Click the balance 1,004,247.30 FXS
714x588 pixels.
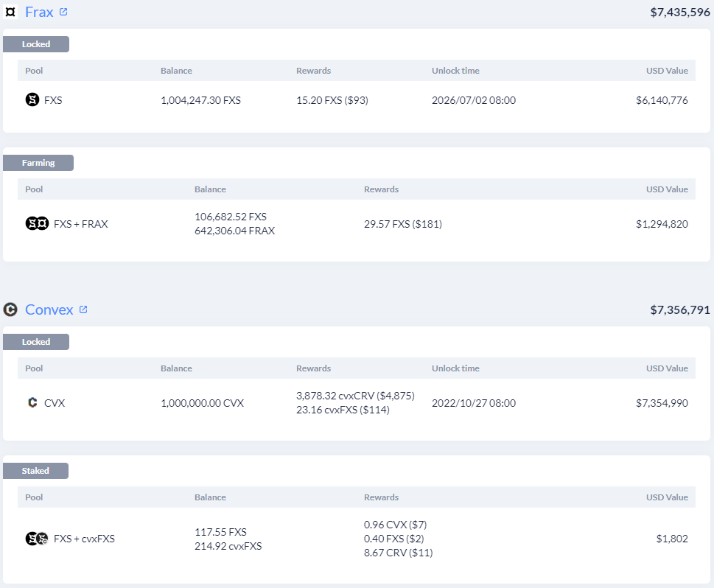tap(201, 100)
